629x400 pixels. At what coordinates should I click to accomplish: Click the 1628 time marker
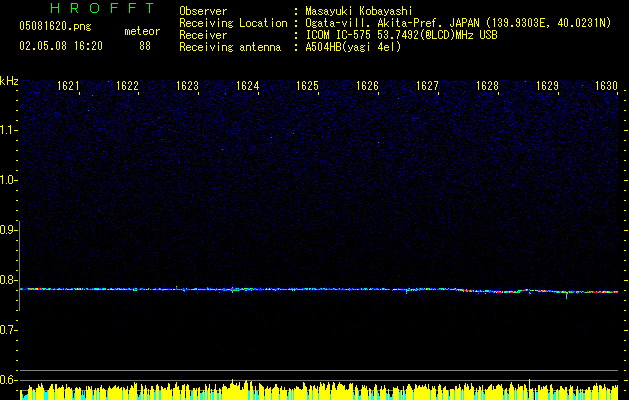click(x=487, y=86)
